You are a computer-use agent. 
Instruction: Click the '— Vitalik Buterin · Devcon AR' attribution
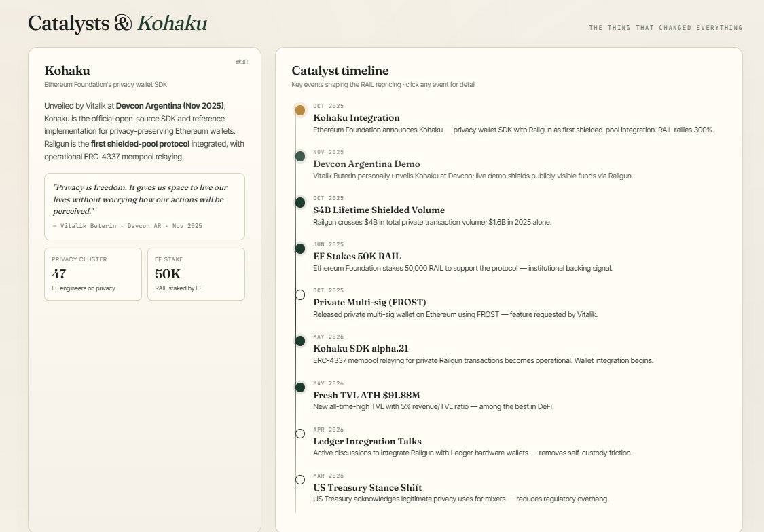tap(127, 227)
